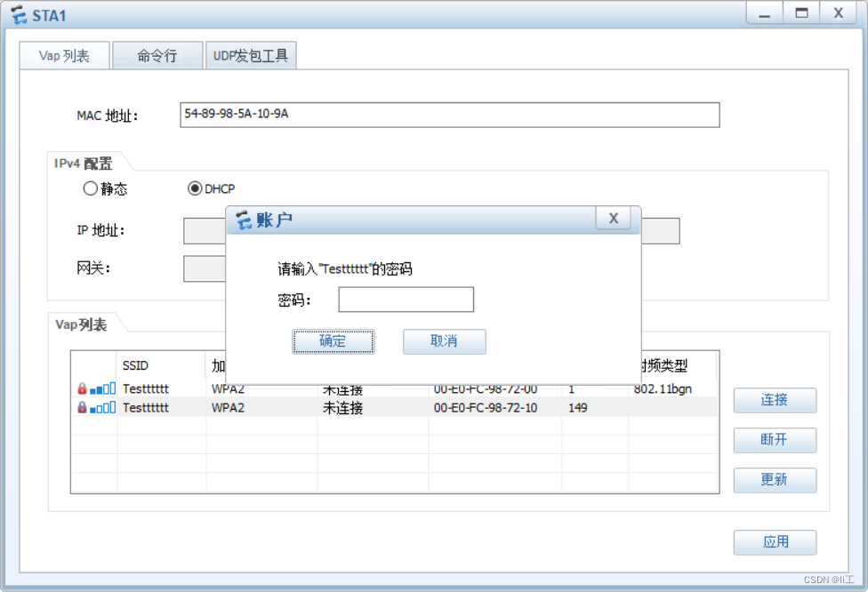Open the UDP发包工具 tab
The height and width of the screenshot is (592, 868).
[x=251, y=56]
